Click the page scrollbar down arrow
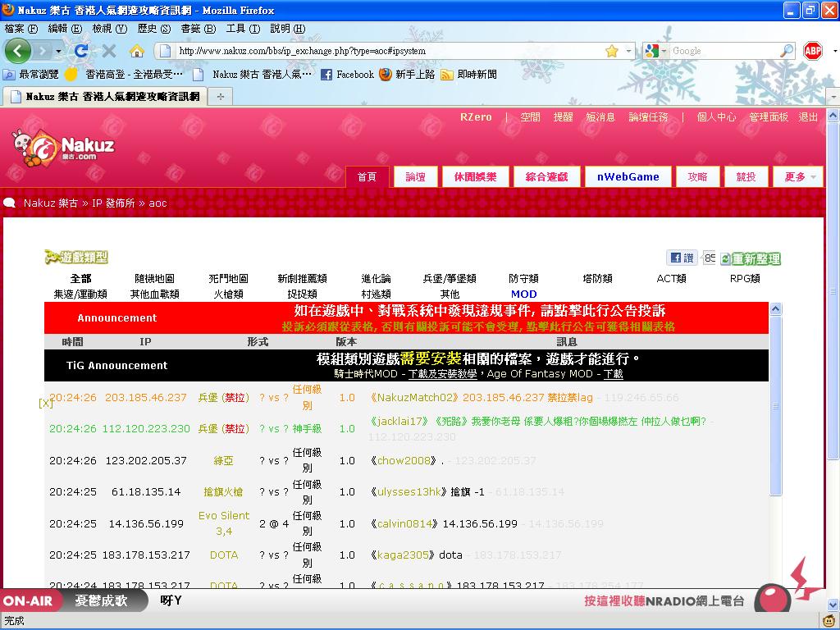The height and width of the screenshot is (630, 840). [x=833, y=605]
